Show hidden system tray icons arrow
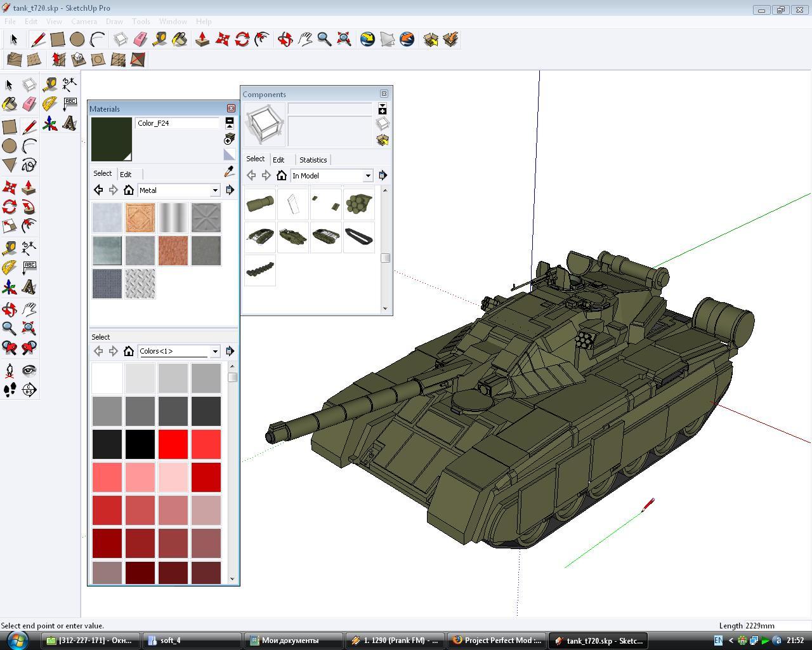The height and width of the screenshot is (650, 812). coord(730,640)
